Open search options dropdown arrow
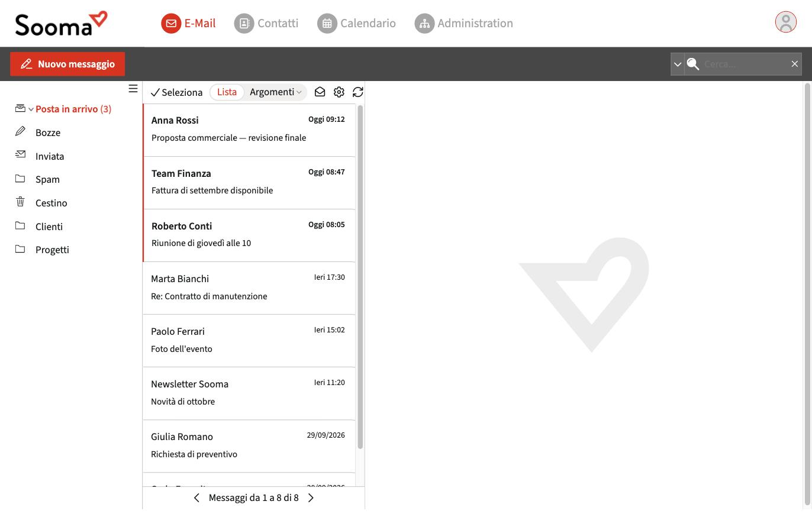The height and width of the screenshot is (514, 812). tap(678, 64)
